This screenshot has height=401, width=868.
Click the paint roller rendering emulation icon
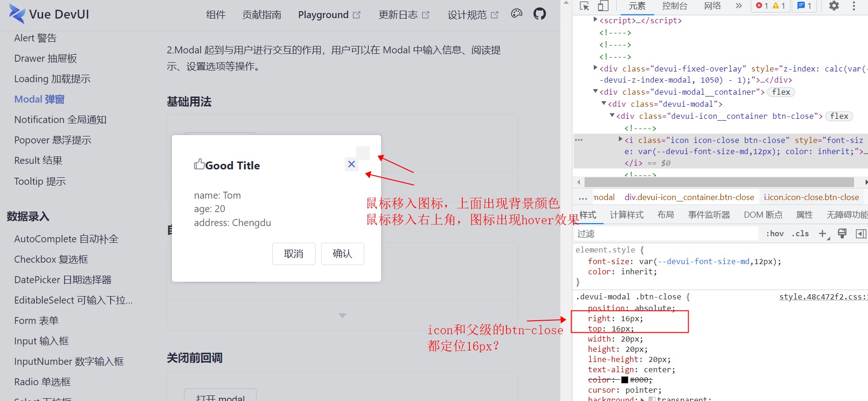842,233
